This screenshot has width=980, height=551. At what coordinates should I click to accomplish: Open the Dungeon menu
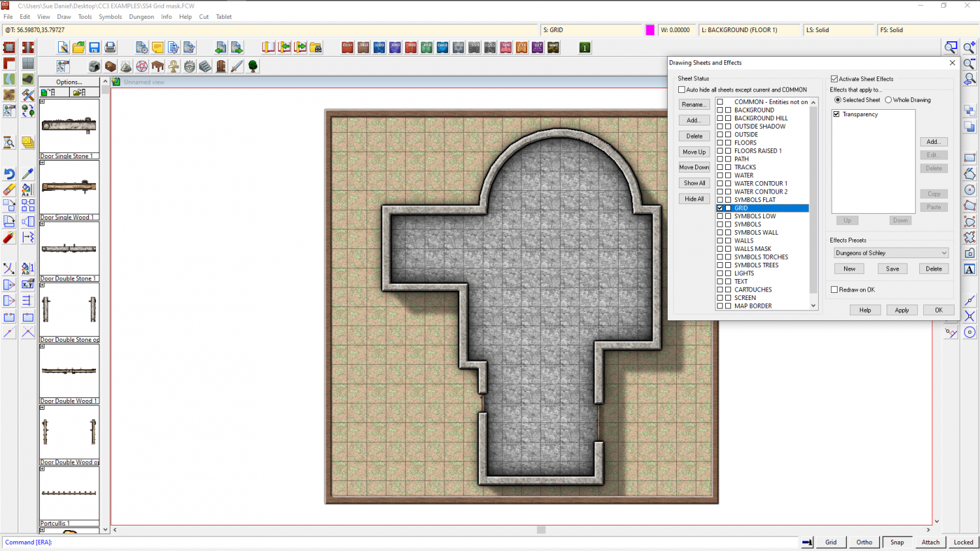click(x=141, y=17)
